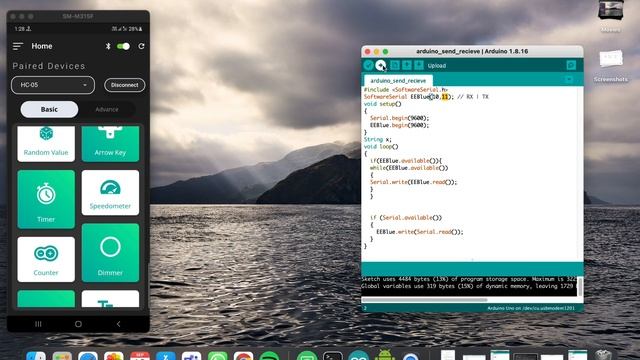Open the Random Value tile
This screenshot has height=360, width=640.
coord(46,144)
